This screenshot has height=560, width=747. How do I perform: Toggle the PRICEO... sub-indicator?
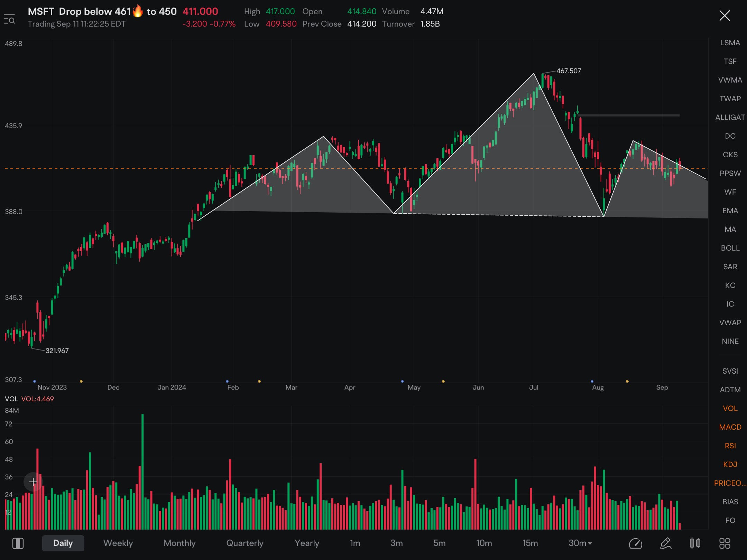(730, 483)
